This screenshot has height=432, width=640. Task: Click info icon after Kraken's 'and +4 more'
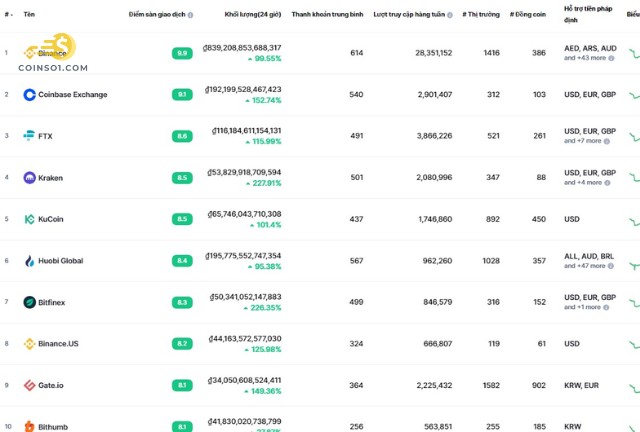[607, 183]
